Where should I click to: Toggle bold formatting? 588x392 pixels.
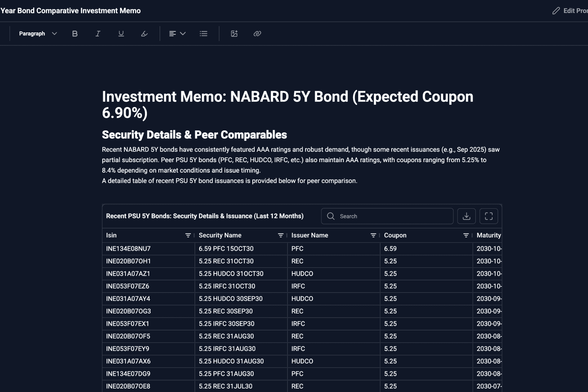click(75, 34)
